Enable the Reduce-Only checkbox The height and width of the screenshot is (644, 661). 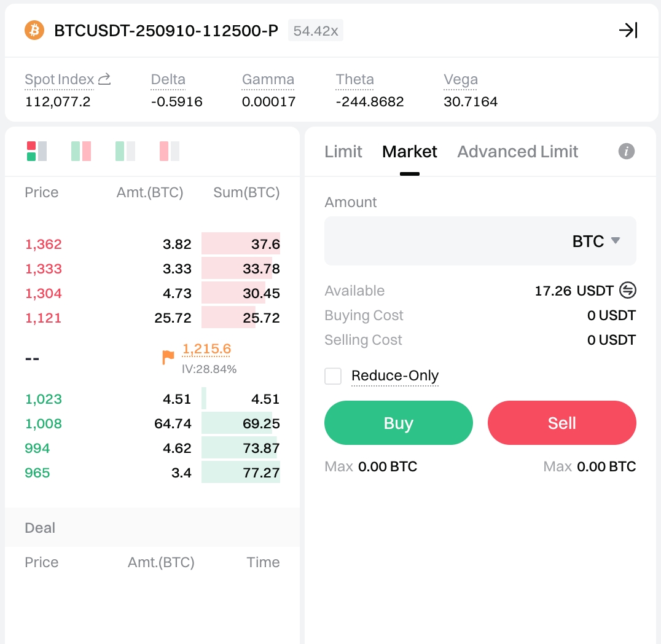coord(333,376)
